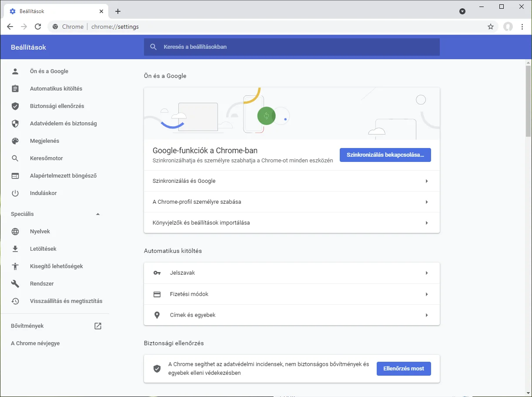Click the magnifier icon for Keresőmotor
The image size is (532, 397).
click(x=15, y=158)
